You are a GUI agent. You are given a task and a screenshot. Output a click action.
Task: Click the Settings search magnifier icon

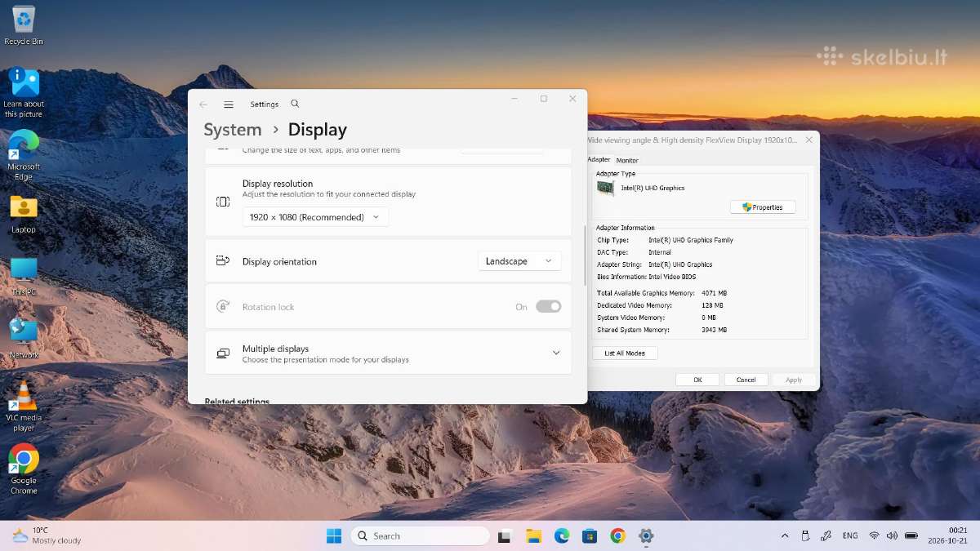click(x=295, y=104)
